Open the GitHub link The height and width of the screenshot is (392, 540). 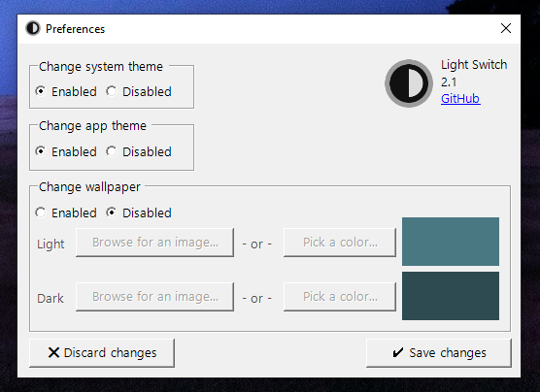(x=460, y=99)
